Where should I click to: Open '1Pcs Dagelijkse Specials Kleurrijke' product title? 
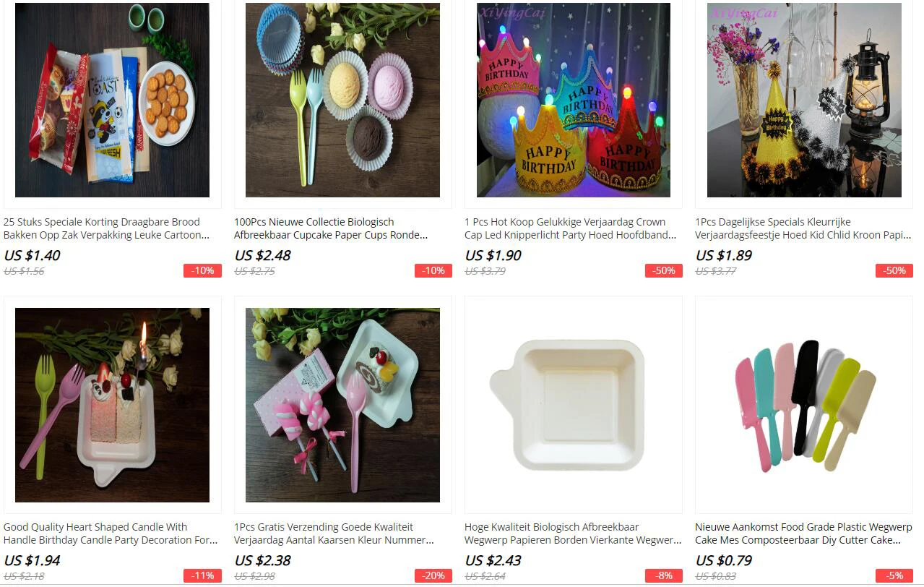click(x=803, y=228)
